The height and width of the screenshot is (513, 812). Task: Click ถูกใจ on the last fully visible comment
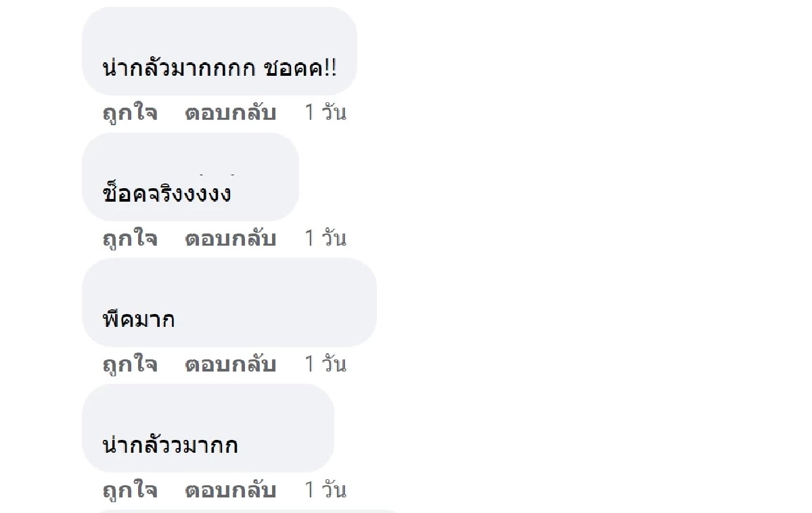[129, 490]
